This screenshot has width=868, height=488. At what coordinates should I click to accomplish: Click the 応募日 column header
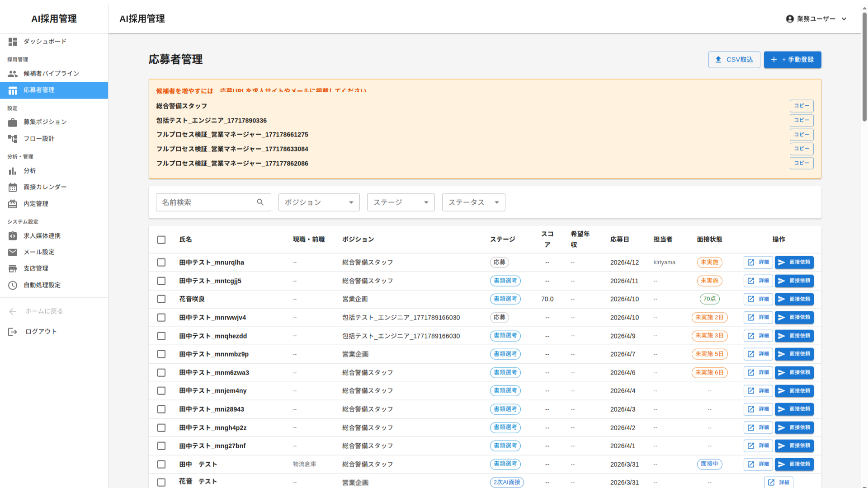tap(619, 239)
